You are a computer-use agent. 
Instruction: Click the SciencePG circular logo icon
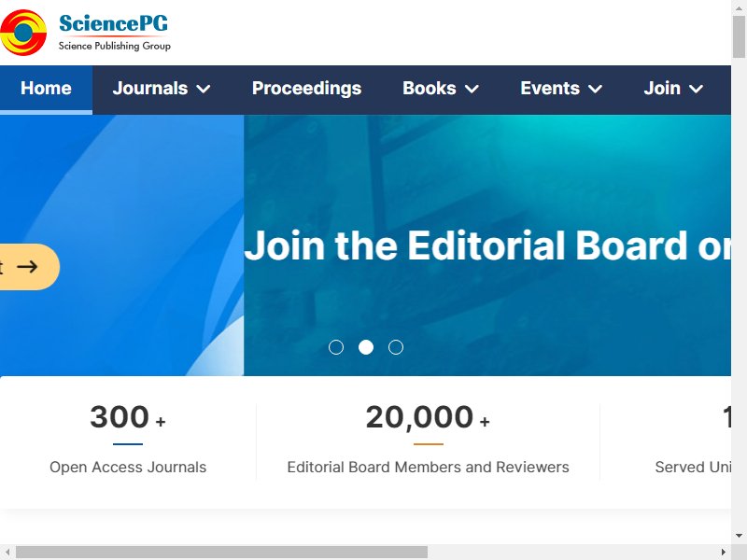(23, 33)
